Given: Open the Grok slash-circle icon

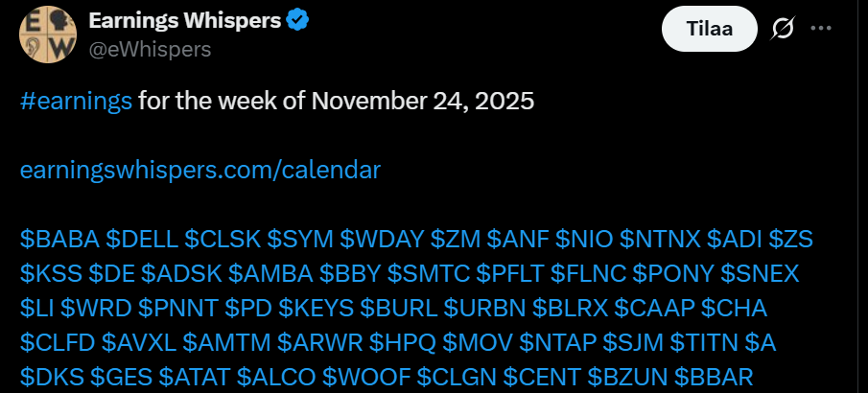Looking at the screenshot, I should click(783, 28).
